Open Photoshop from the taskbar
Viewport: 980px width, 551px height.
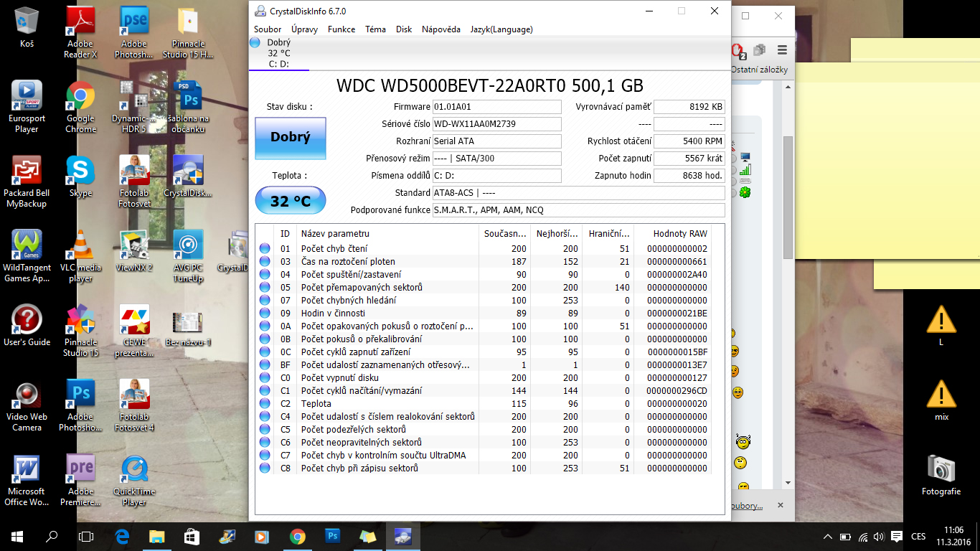(x=333, y=536)
